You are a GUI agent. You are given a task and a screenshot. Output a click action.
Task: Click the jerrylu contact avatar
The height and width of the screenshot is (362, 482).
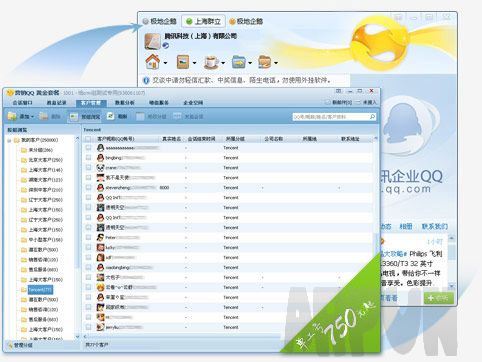[x=100, y=327]
